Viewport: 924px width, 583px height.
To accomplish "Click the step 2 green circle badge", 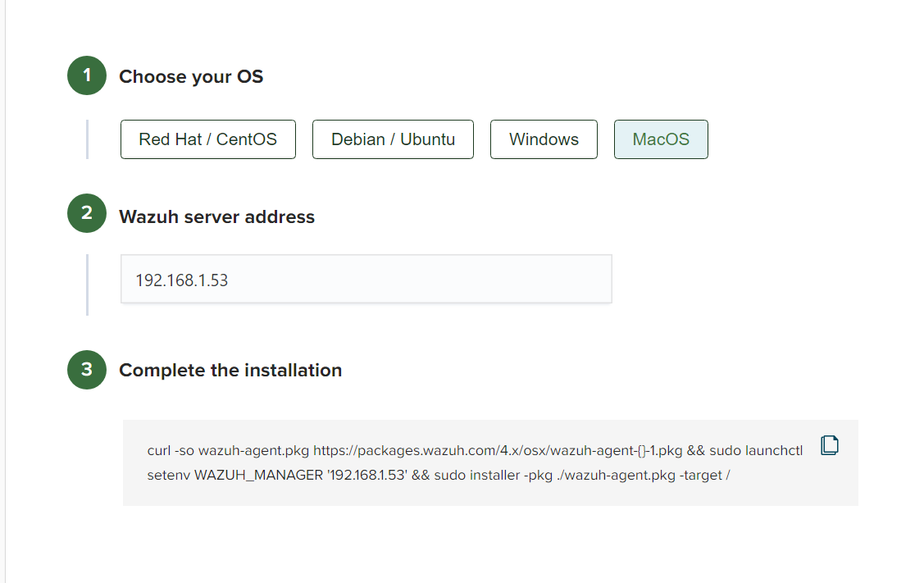I will [86, 213].
